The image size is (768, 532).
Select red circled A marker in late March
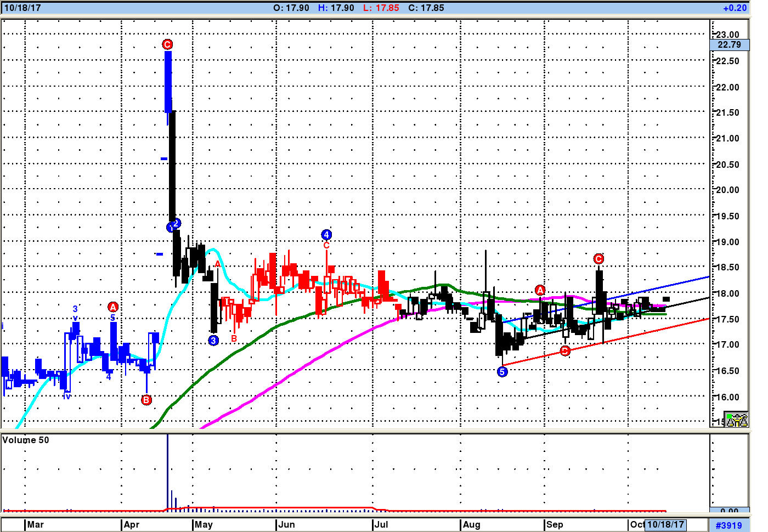[113, 307]
